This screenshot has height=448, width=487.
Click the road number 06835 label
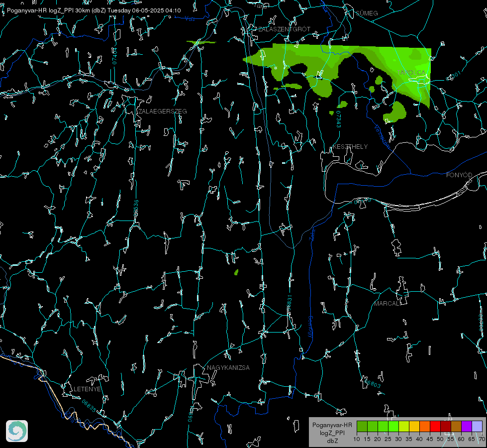(89, 406)
